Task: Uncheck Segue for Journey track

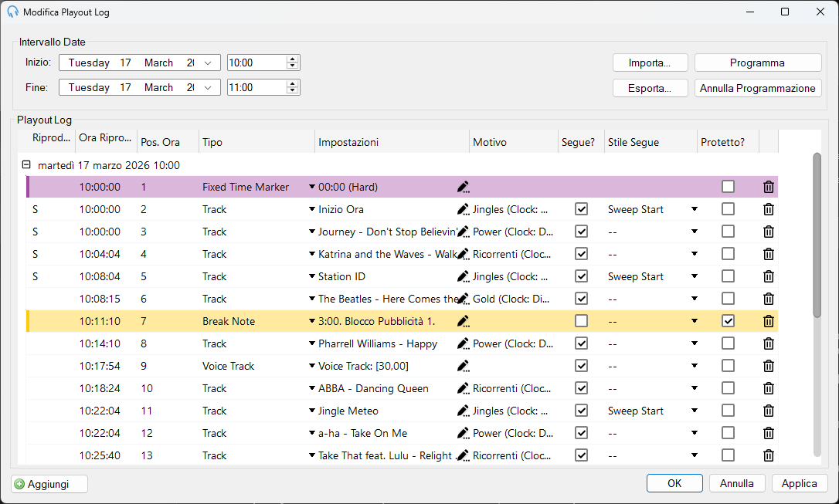Action: click(x=581, y=232)
